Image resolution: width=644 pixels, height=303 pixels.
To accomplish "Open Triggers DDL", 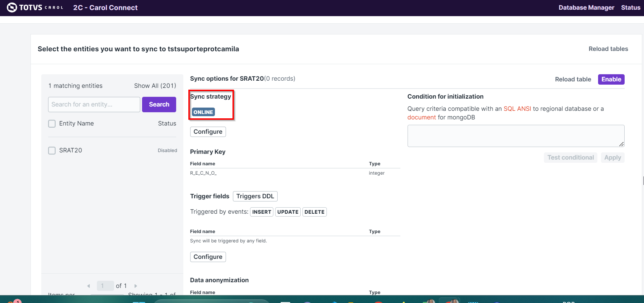I will click(255, 196).
